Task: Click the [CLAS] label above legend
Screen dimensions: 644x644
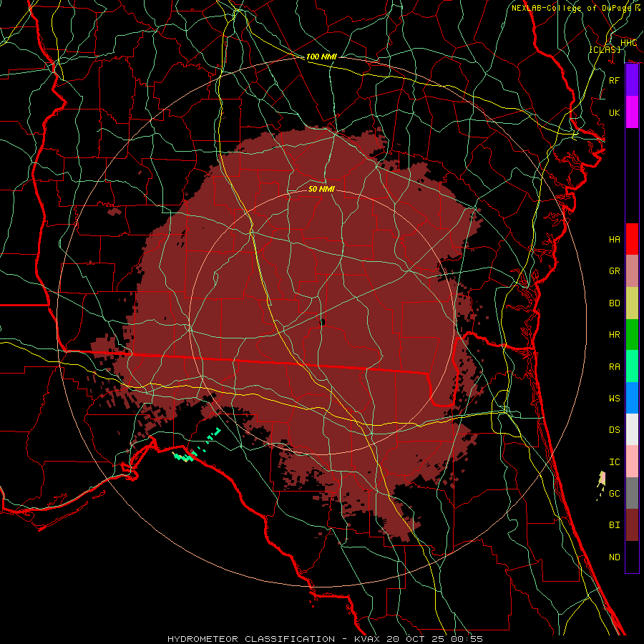Action: click(x=605, y=49)
